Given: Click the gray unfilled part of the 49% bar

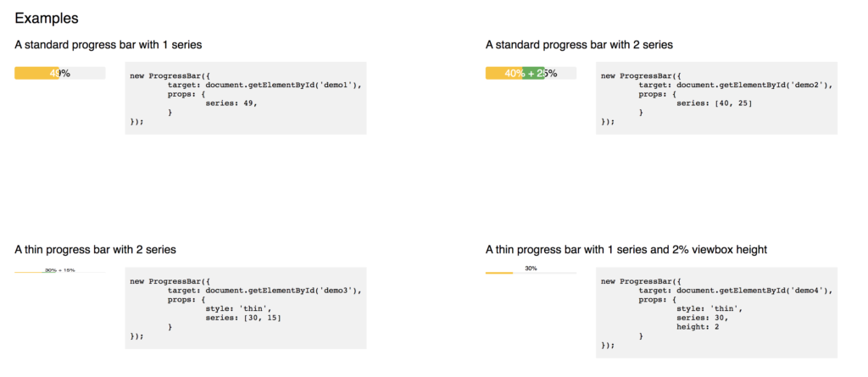Looking at the screenshot, I should [88, 74].
